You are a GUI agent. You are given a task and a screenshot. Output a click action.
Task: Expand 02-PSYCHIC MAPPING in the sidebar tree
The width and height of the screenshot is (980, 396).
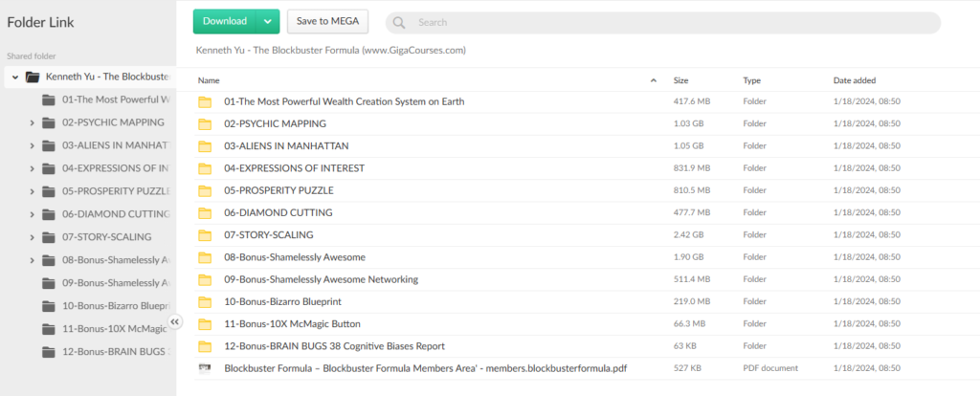33,122
